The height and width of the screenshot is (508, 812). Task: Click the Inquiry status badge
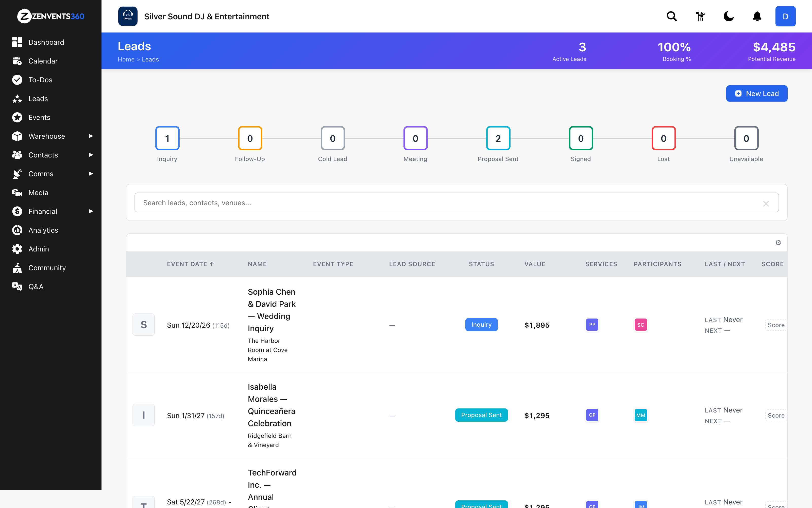(481, 325)
